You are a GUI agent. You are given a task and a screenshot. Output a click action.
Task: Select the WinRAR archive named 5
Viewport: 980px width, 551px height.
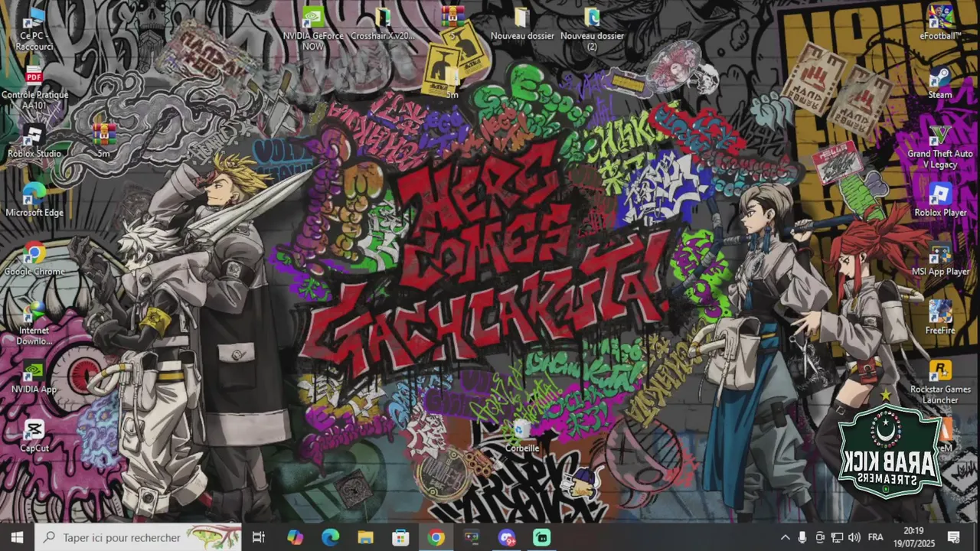(453, 23)
